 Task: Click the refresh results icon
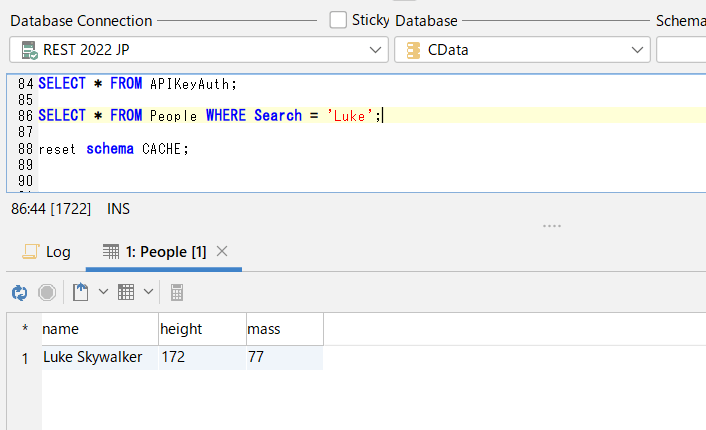[19, 293]
